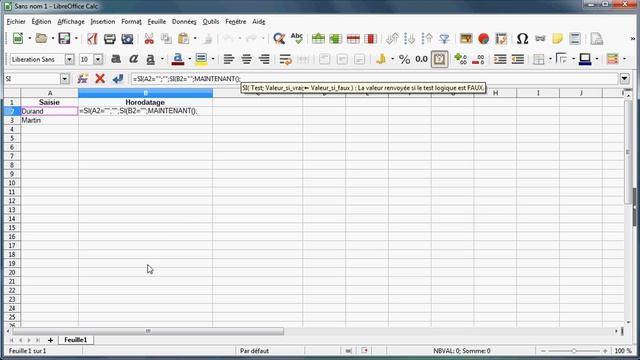Open font size dropdown
This screenshot has height=360, width=640.
pos(98,59)
